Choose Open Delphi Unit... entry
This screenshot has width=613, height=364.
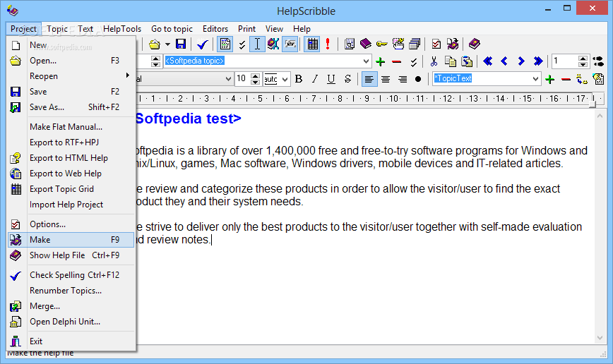[71, 322]
